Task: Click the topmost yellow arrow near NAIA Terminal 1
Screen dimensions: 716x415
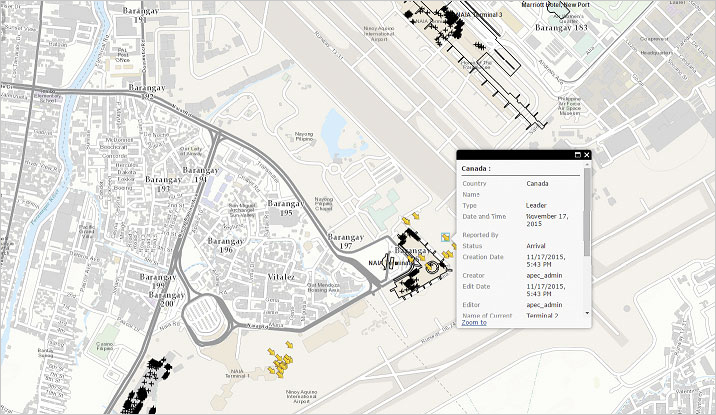Action: pyautogui.click(x=289, y=345)
